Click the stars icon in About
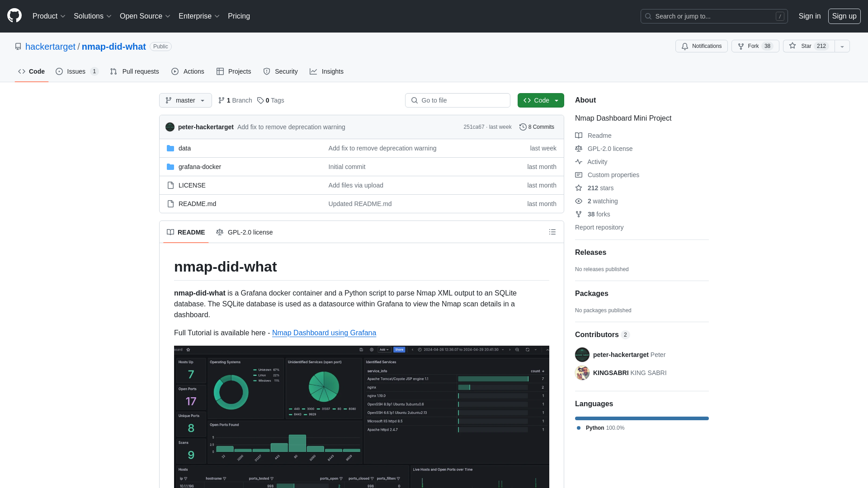The image size is (868, 488). coord(579,188)
